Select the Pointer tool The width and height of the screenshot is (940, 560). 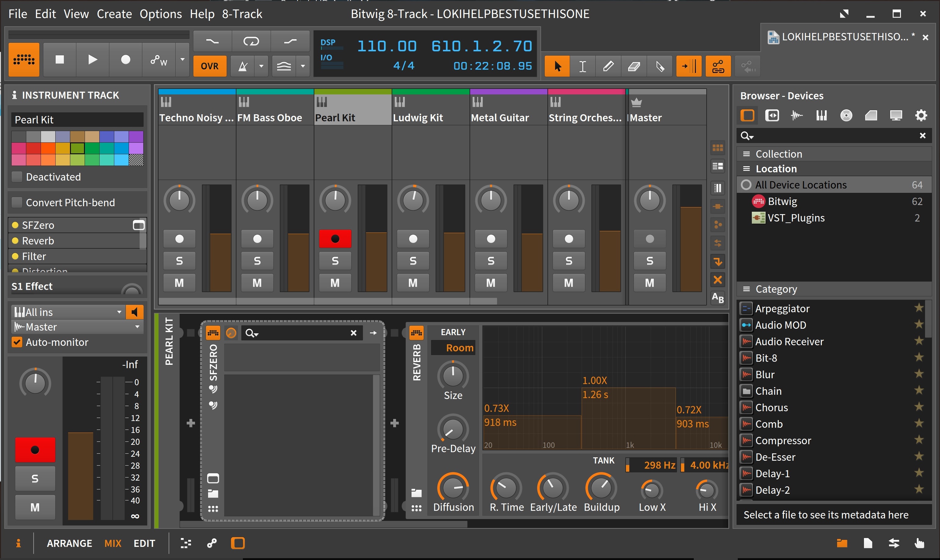point(557,66)
